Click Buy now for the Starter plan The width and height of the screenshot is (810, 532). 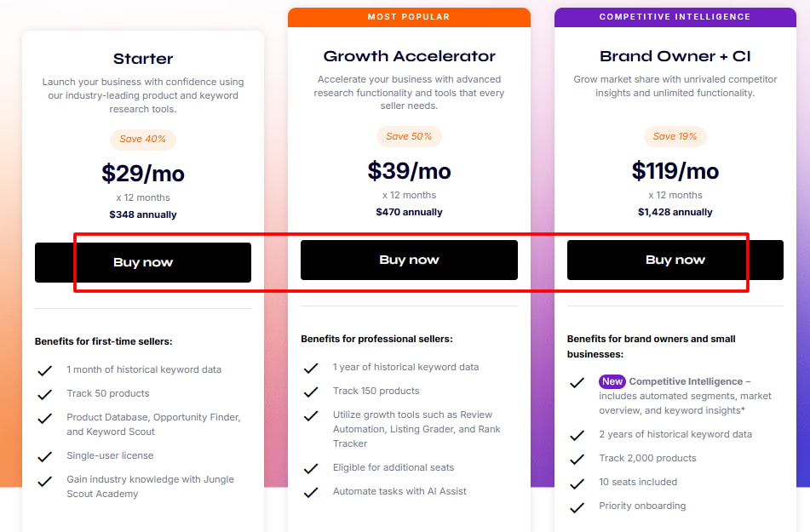coord(143,262)
